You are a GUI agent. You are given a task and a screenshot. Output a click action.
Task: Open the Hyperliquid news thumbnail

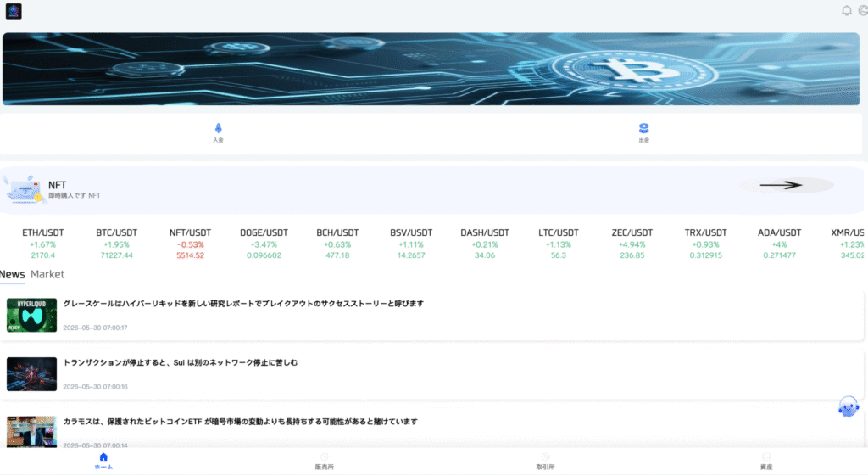click(31, 316)
